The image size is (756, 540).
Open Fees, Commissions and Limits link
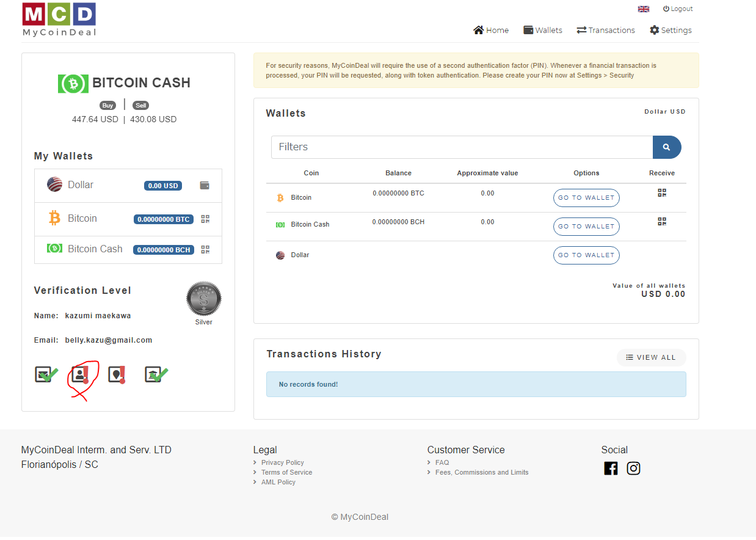482,473
